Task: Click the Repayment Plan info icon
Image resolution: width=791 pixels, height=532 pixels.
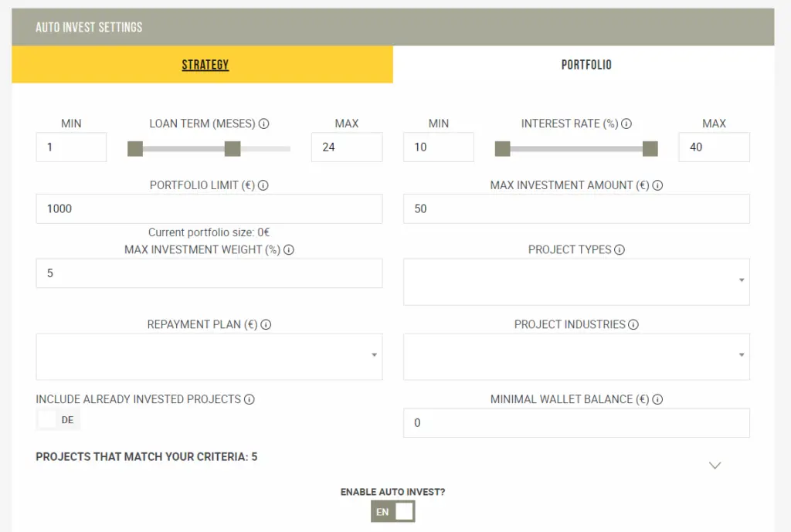Action: 266,325
